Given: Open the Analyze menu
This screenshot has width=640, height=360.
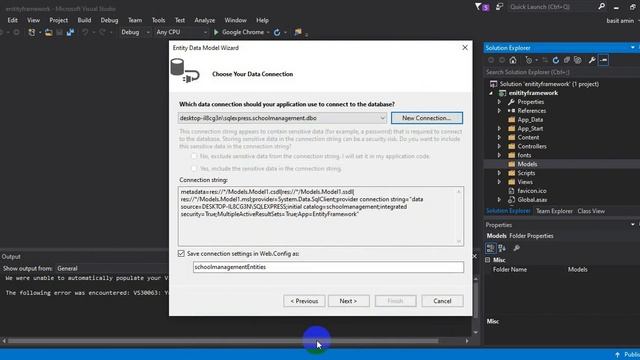Looking at the screenshot, I should tap(204, 20).
